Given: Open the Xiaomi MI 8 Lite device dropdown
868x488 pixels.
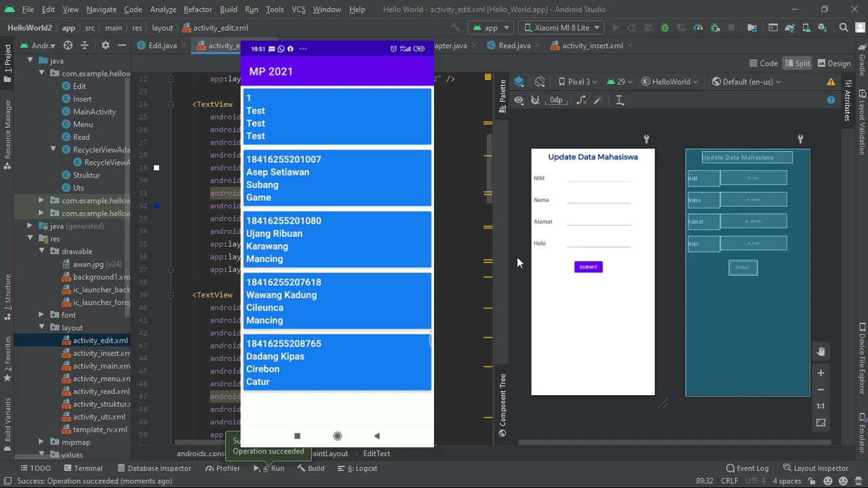Looking at the screenshot, I should click(562, 28).
